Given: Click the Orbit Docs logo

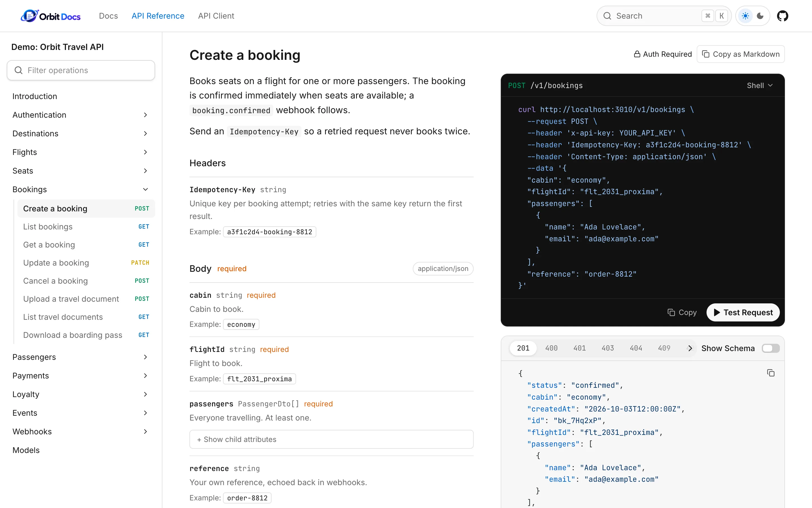Looking at the screenshot, I should pyautogui.click(x=51, y=16).
